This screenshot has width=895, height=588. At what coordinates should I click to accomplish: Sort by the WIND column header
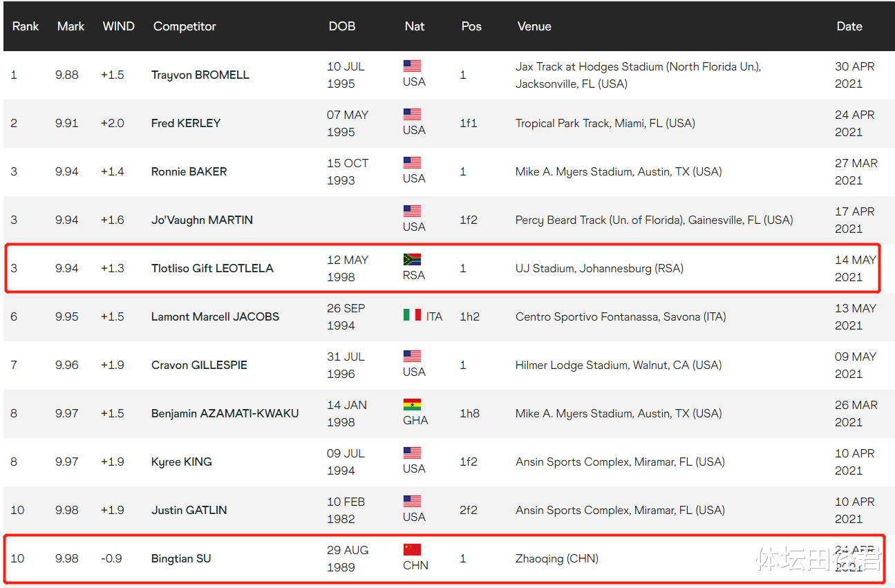(118, 26)
